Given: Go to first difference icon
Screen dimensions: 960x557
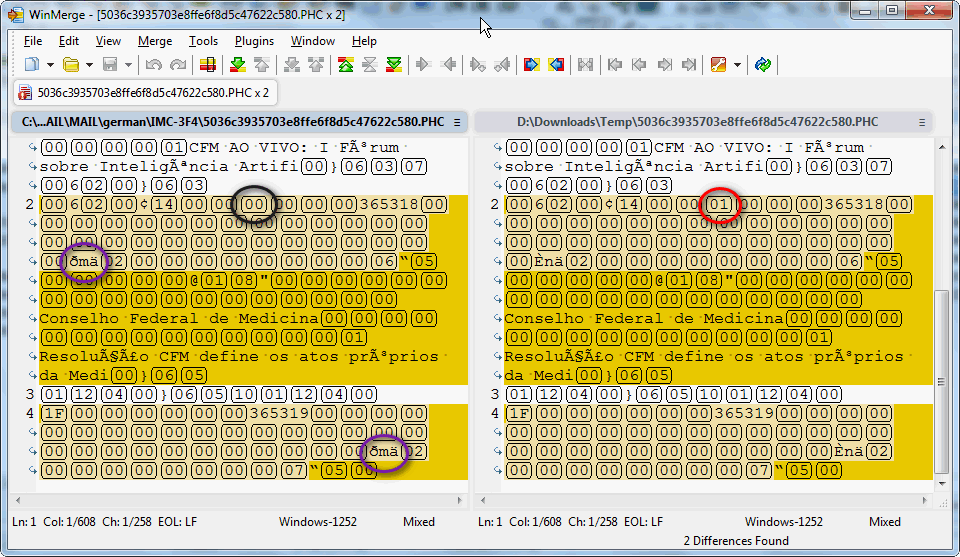Looking at the screenshot, I should coord(345,65).
